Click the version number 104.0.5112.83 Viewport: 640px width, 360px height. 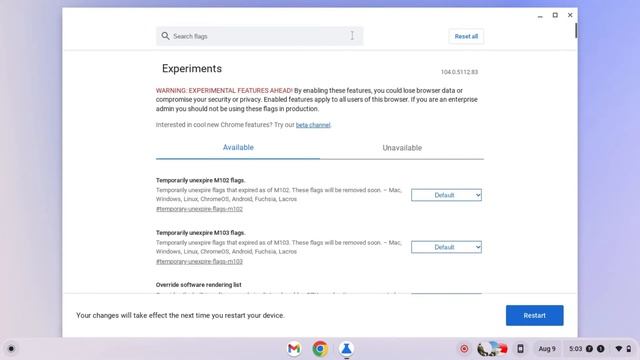[459, 72]
